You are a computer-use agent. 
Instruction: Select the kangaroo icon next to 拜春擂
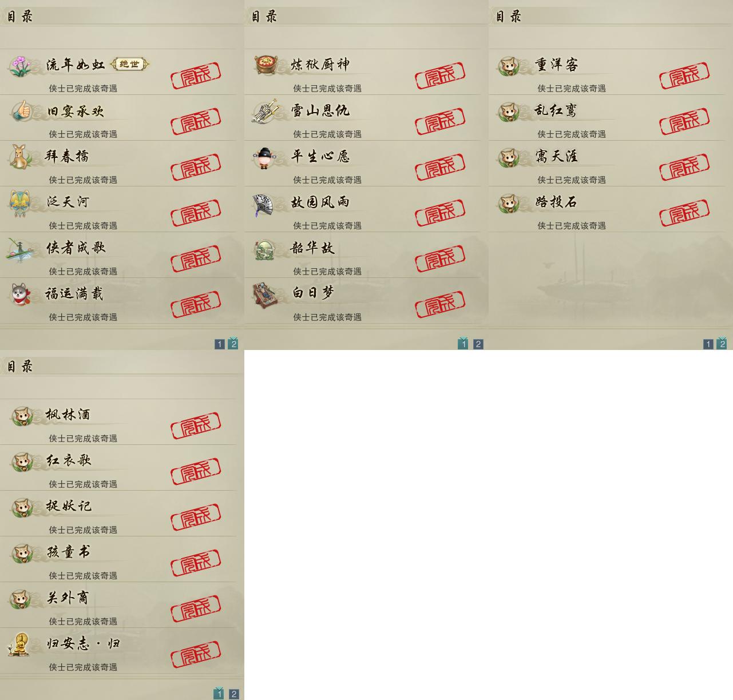tap(22, 156)
